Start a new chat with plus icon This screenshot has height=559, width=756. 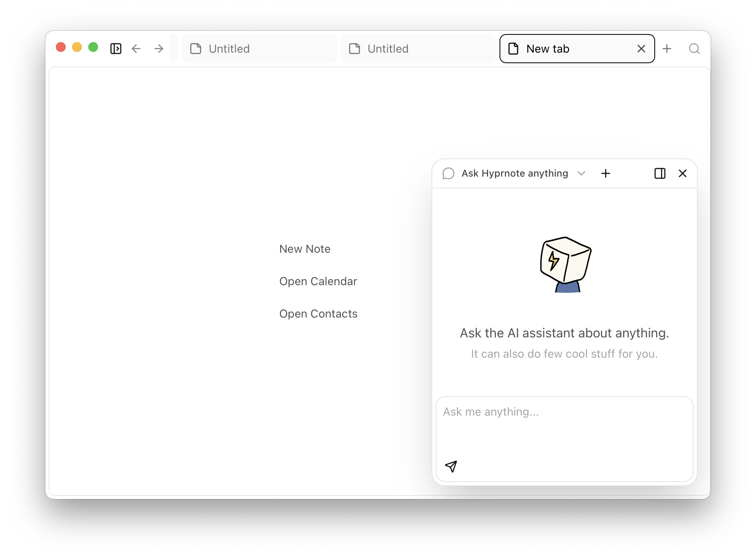606,173
